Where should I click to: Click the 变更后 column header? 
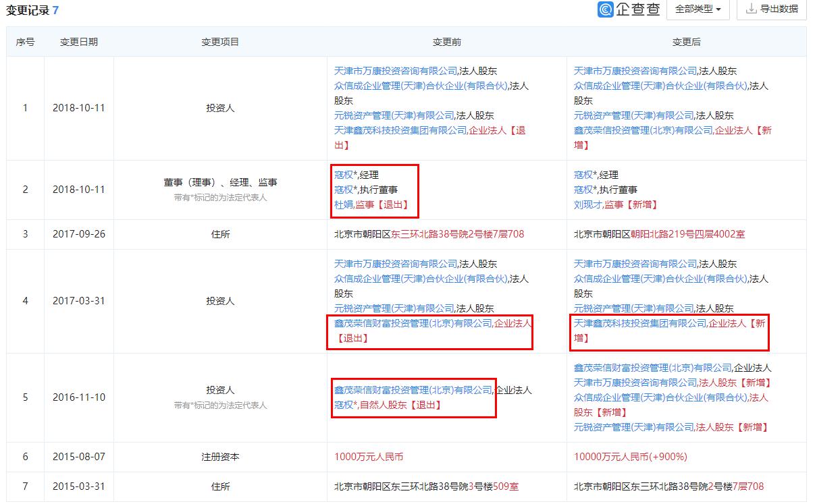[x=687, y=42]
